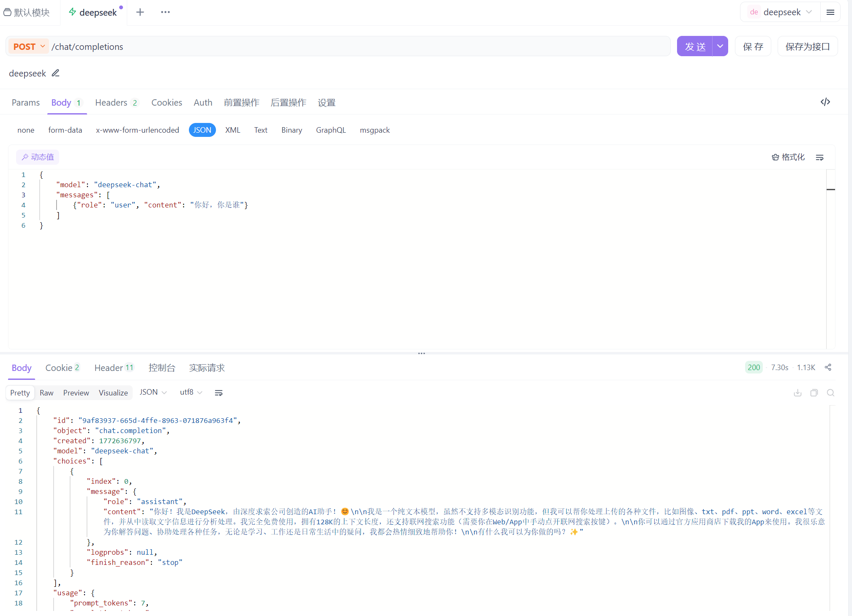Switch to the response Header tab
This screenshot has height=616, width=852.
(114, 368)
